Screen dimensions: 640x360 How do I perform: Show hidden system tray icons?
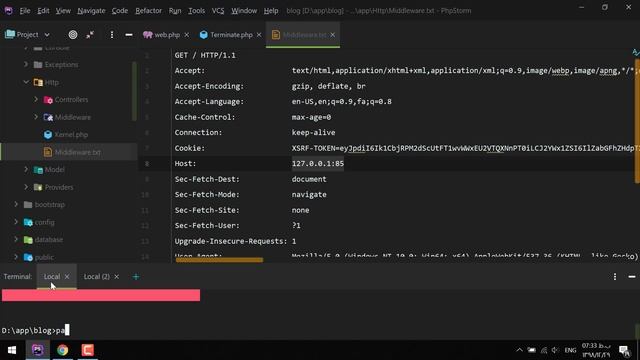[x=519, y=350]
